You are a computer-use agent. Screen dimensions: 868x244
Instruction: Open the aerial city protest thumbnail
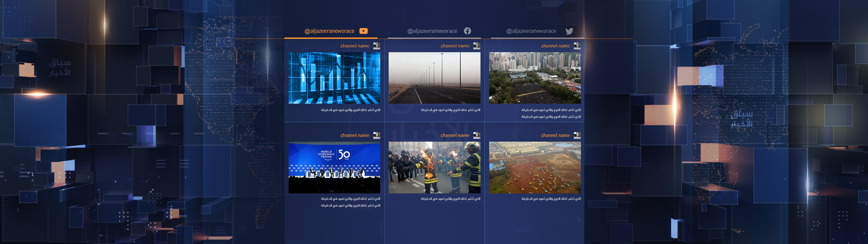[x=535, y=78]
